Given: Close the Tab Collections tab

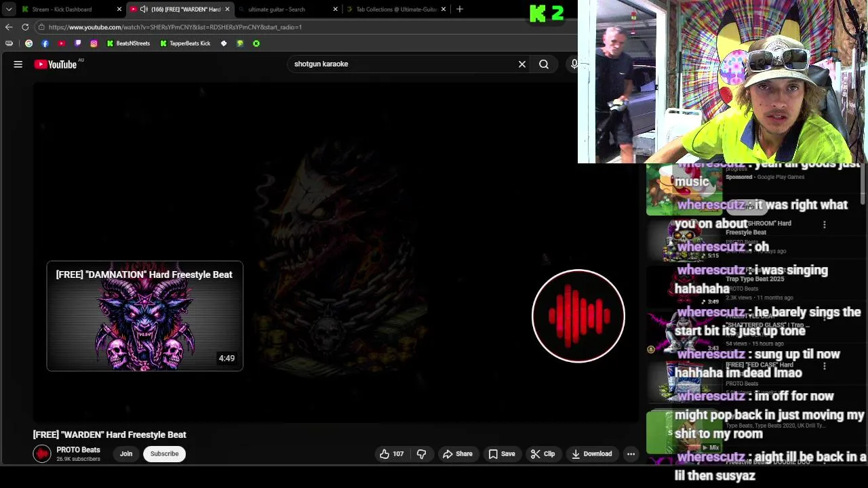Looking at the screenshot, I should tap(443, 9).
